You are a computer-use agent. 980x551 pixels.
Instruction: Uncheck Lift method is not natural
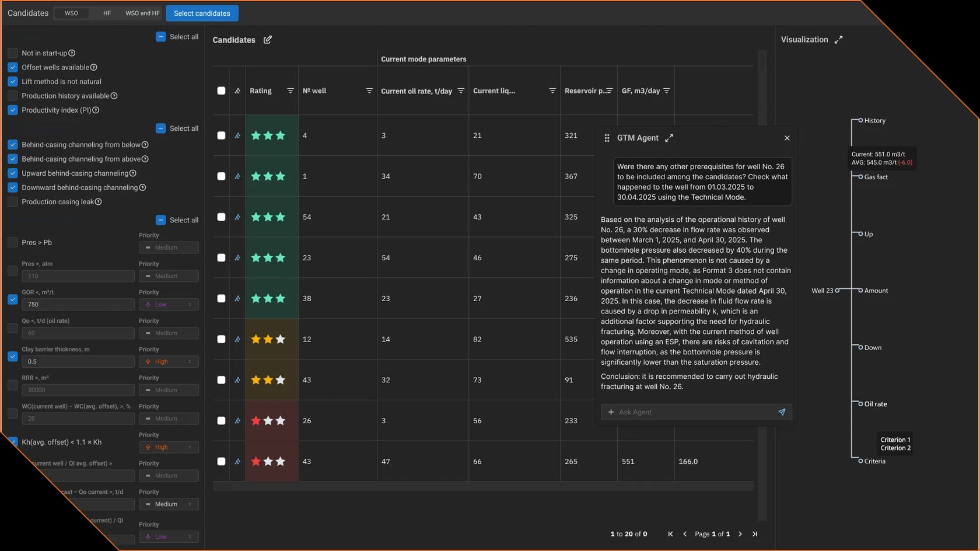(x=13, y=82)
